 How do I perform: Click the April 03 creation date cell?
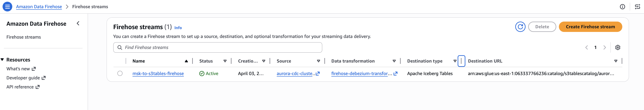250,73
